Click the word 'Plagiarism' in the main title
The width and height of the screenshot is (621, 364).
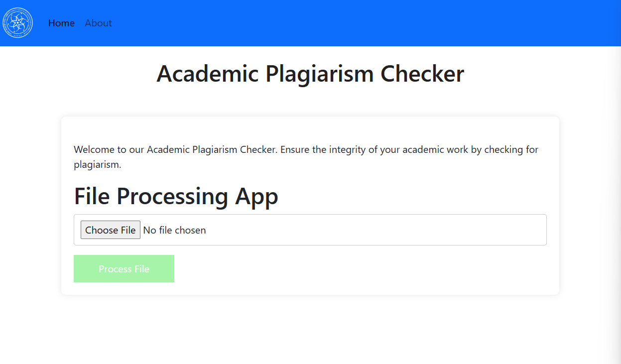click(x=319, y=74)
